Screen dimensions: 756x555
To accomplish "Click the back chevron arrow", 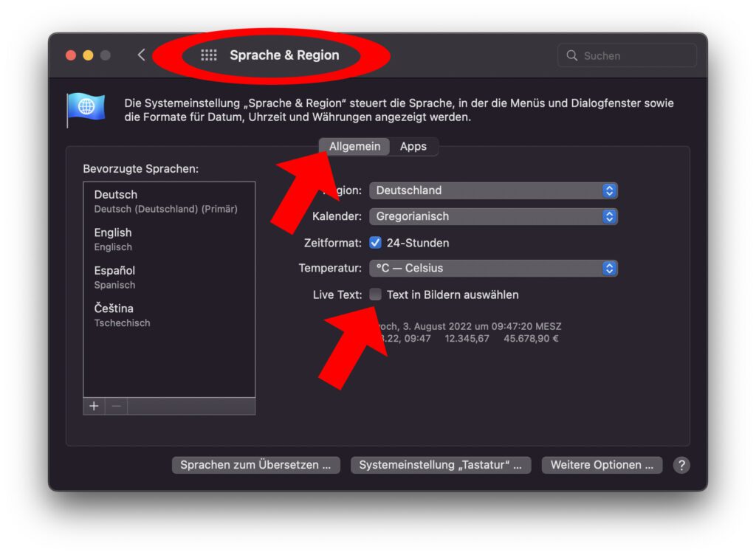I will (141, 55).
